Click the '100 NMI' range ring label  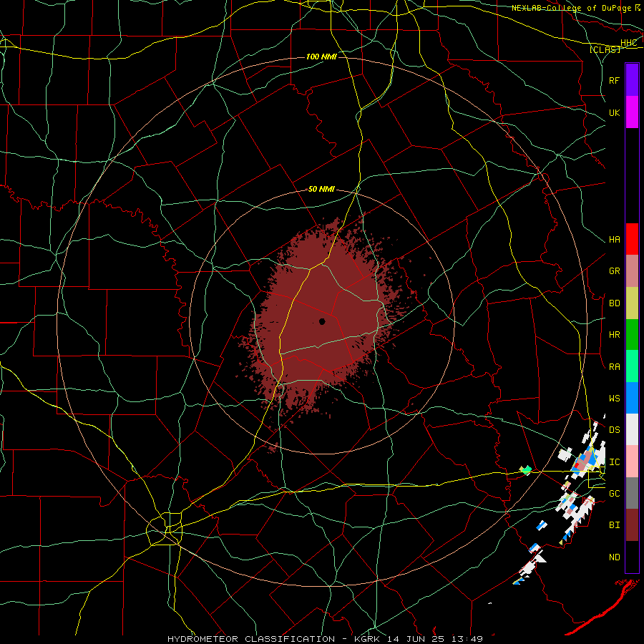coord(321,57)
